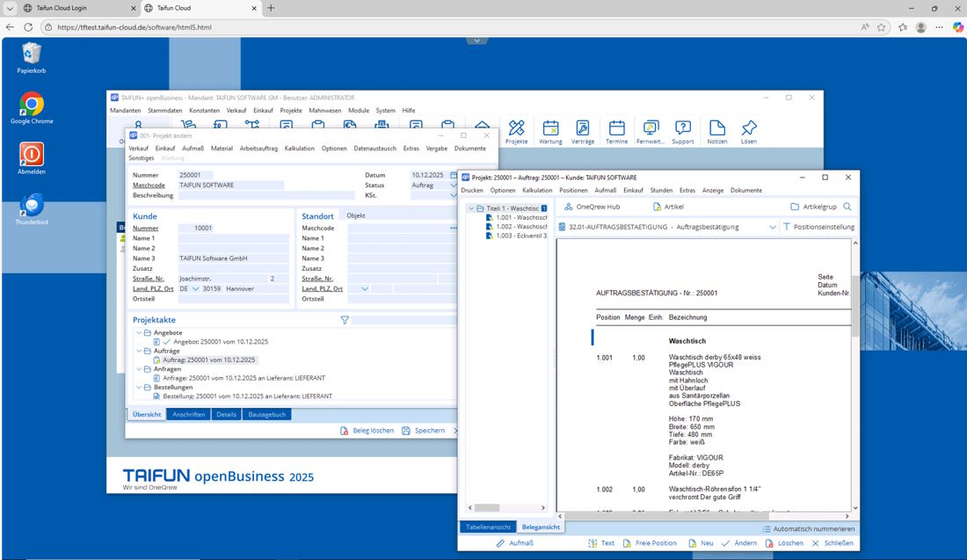Screen dimensions: 967x560
Task: Open the Land country code dropdown
Action: click(195, 288)
